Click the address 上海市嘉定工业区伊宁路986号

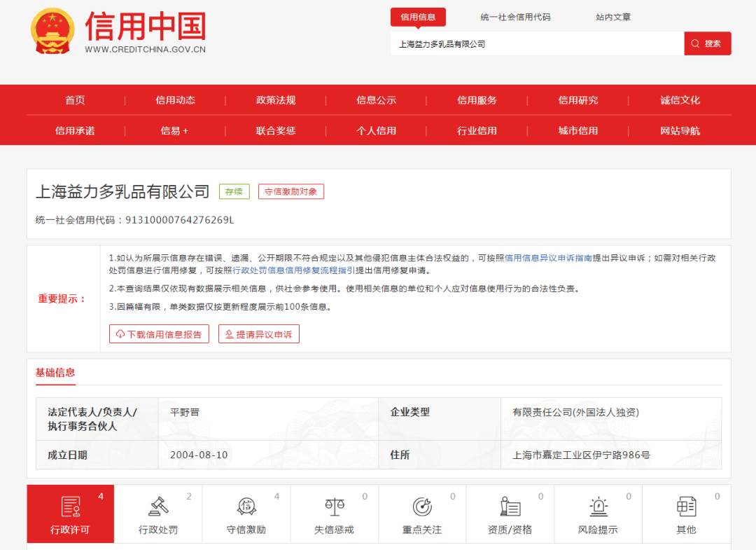coord(581,455)
